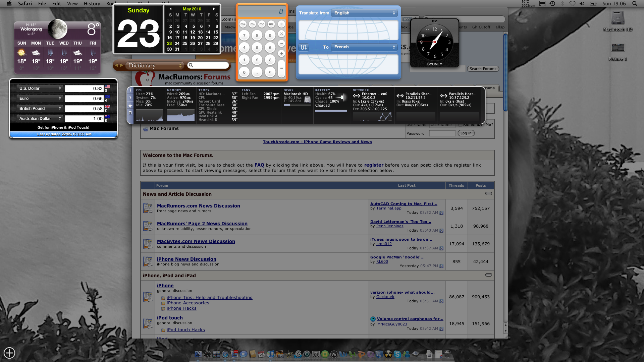The width and height of the screenshot is (644, 362).
Task: Click the Search Forums button
Action: [x=483, y=69]
